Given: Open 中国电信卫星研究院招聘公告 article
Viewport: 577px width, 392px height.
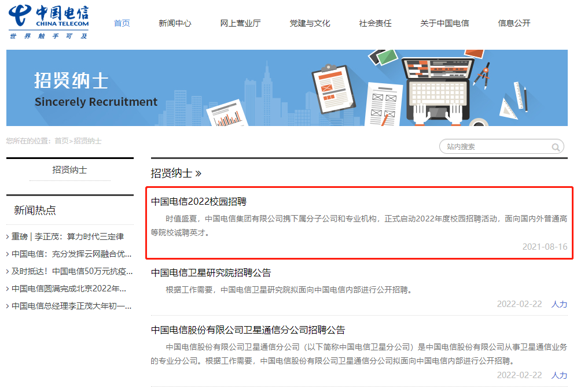Looking at the screenshot, I should (x=211, y=273).
